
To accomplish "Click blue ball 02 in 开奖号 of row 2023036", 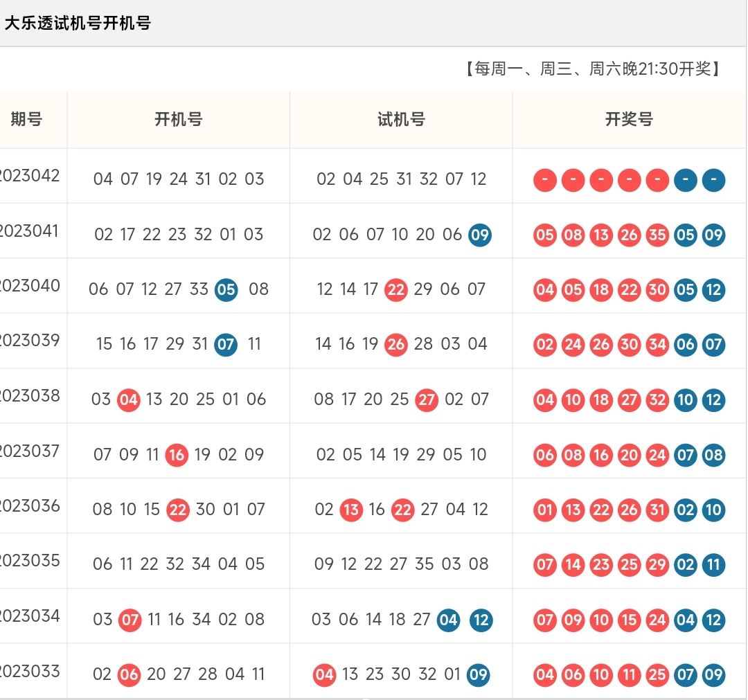I will point(686,510).
